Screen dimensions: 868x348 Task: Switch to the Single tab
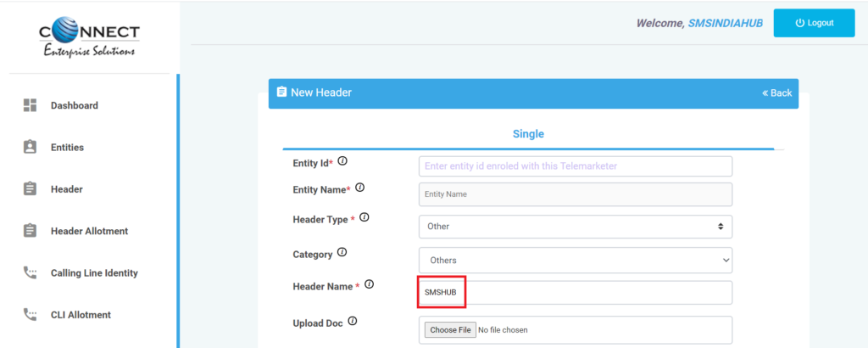(x=528, y=134)
